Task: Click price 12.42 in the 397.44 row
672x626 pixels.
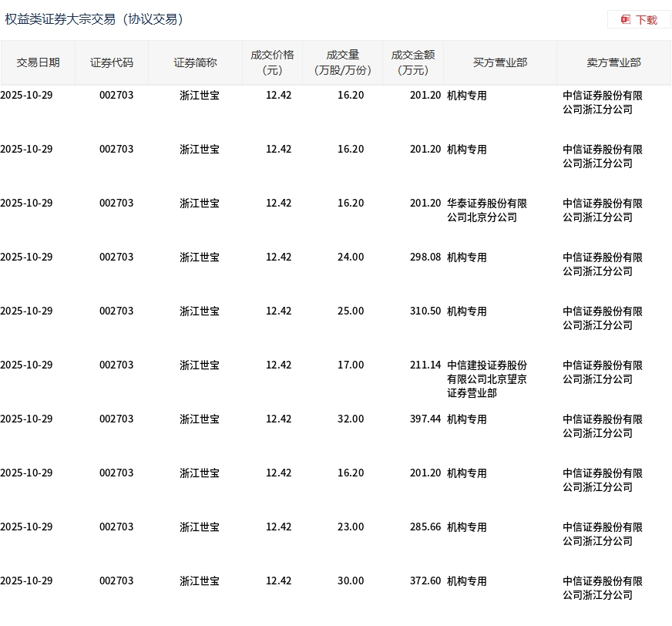Action: click(x=278, y=419)
